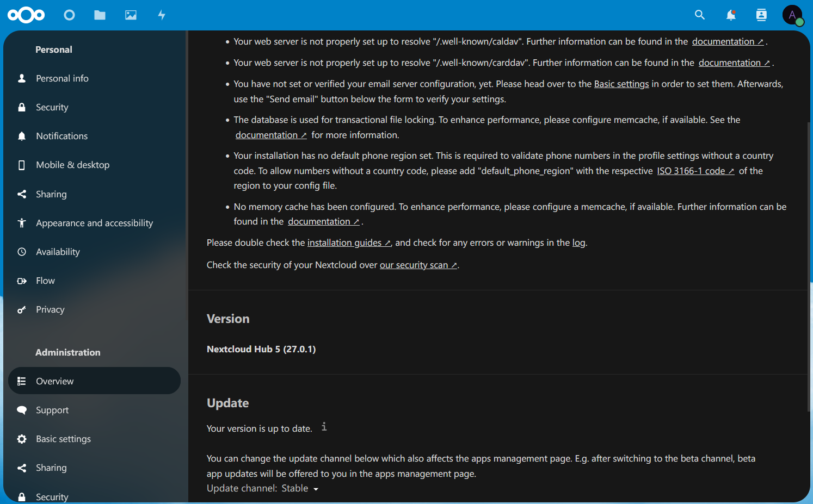Click the Overview list icon

(22, 381)
